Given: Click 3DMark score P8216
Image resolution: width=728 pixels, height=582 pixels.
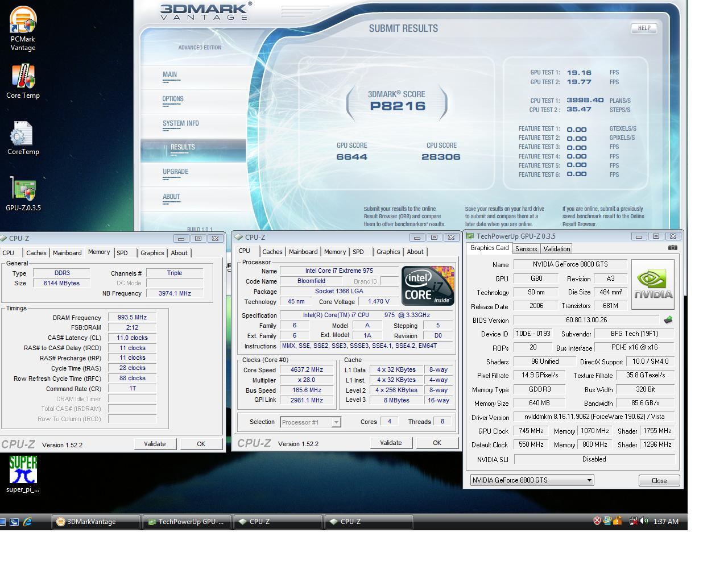Looking at the screenshot, I should click(398, 106).
